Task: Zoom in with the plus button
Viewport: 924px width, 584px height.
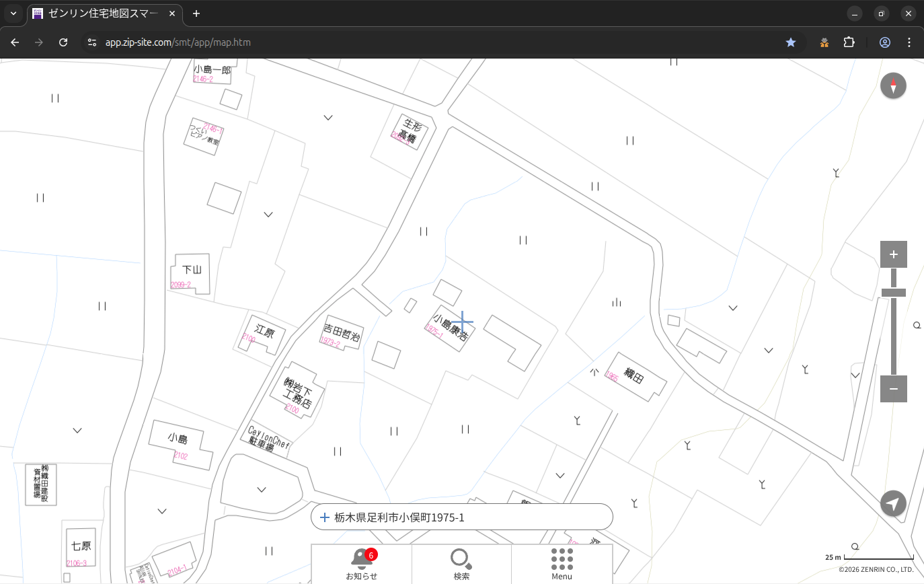Action: pos(893,254)
